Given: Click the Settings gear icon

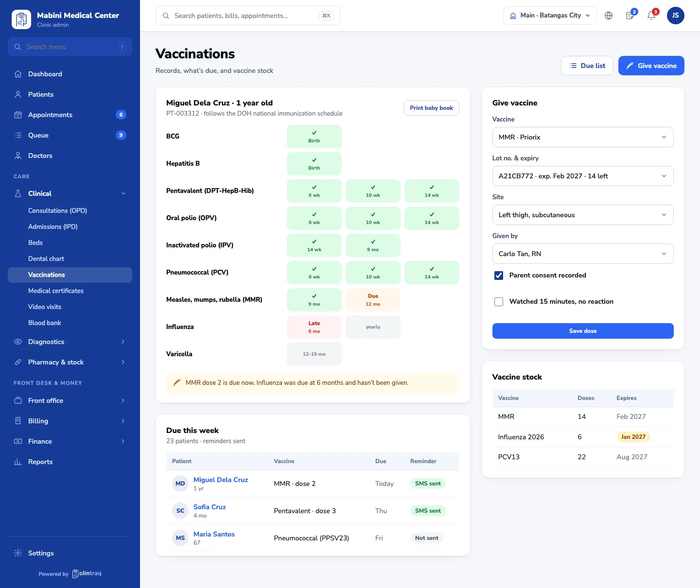Looking at the screenshot, I should 18,553.
